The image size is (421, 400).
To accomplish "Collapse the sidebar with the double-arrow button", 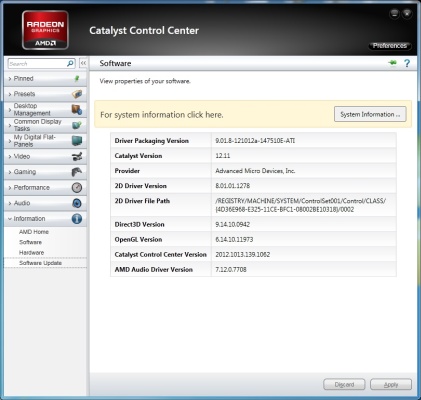I will click(x=83, y=63).
